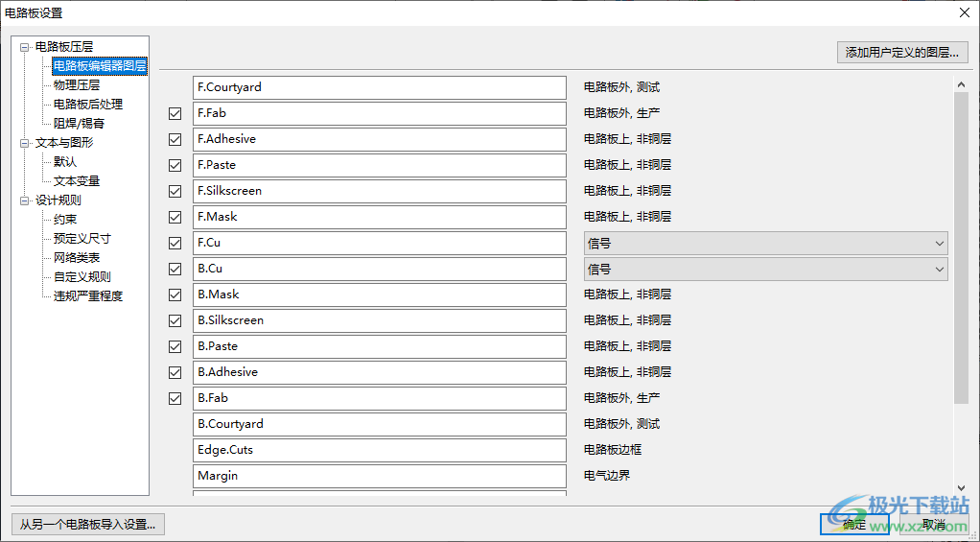
Task: Disable the B.Paste layer checkbox
Action: [175, 347]
